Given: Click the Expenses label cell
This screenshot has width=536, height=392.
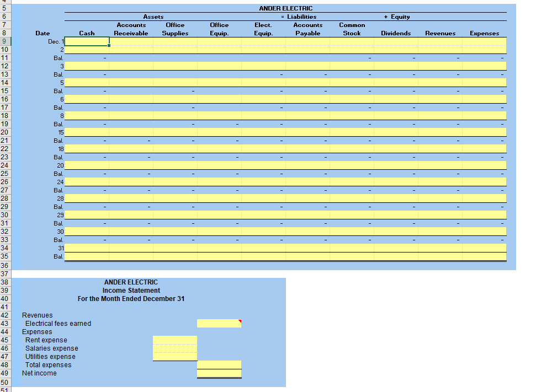Looking at the screenshot, I should click(35, 332).
